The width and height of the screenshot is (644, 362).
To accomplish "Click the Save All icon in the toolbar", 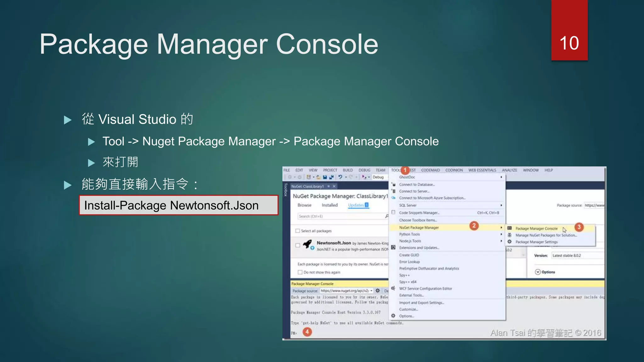I will pos(331,177).
